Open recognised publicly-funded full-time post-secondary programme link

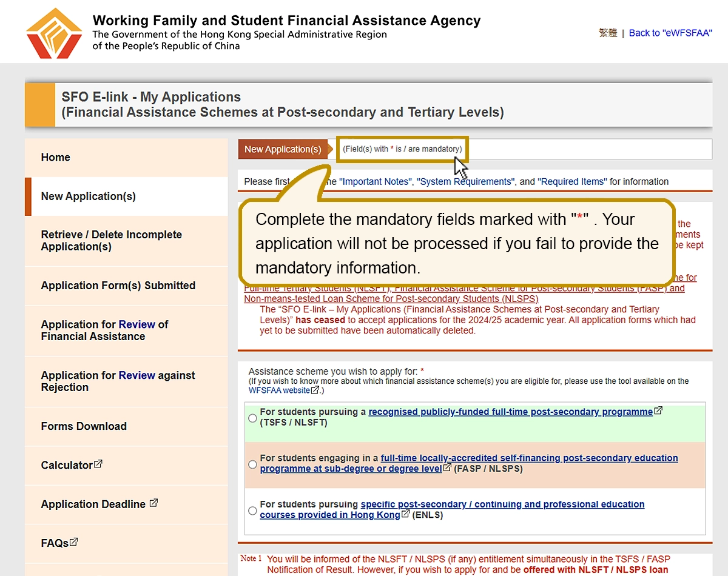[511, 412]
